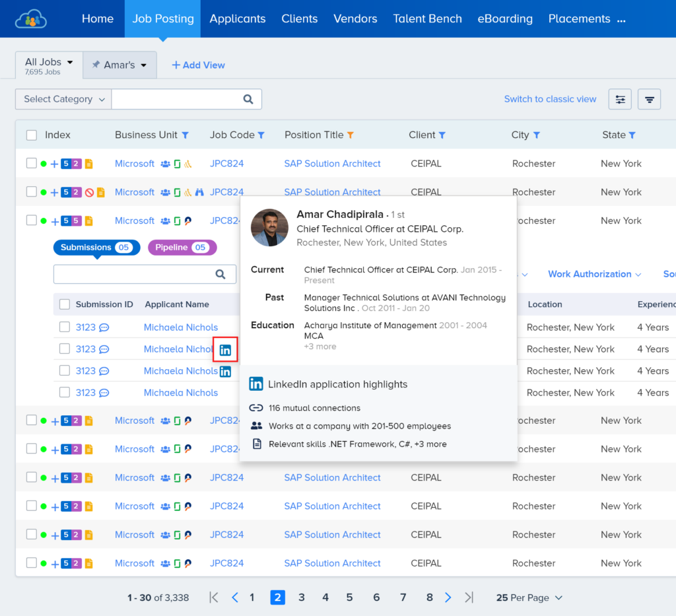
Task: Tick the checkbox of the 5 5 badge row
Action: tap(32, 221)
